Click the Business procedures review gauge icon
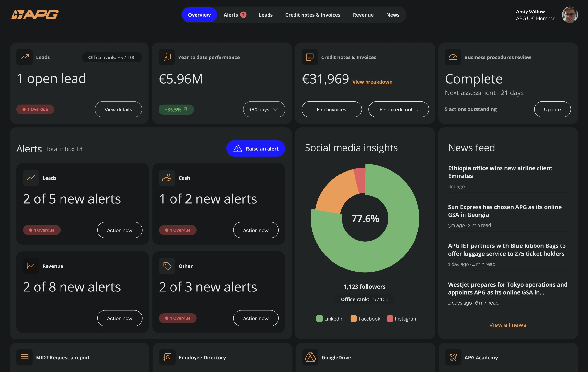 tap(453, 57)
